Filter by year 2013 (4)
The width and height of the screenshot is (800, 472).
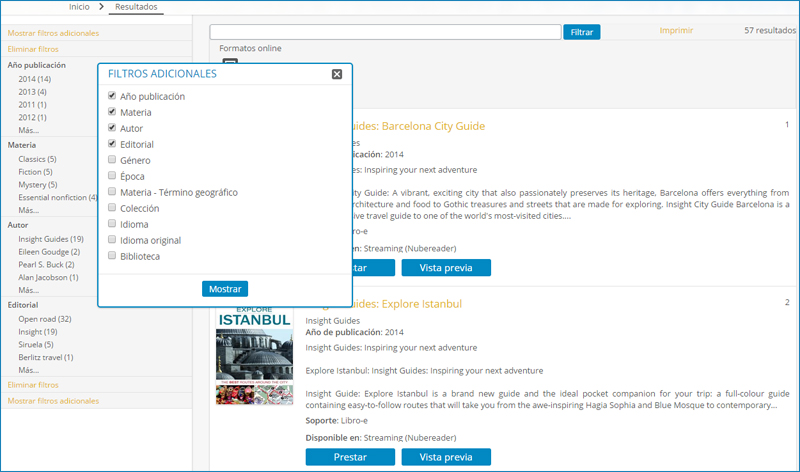tap(33, 92)
